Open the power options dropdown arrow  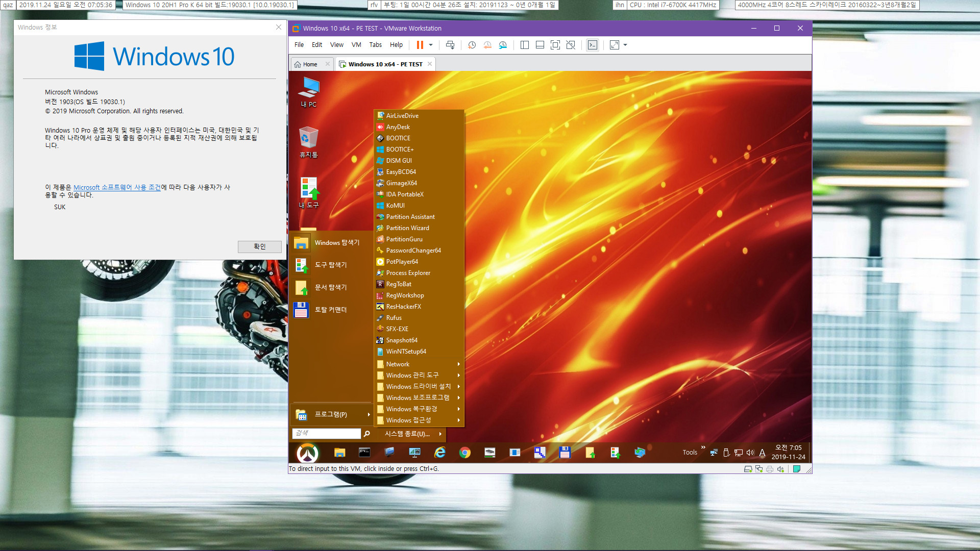tap(431, 45)
